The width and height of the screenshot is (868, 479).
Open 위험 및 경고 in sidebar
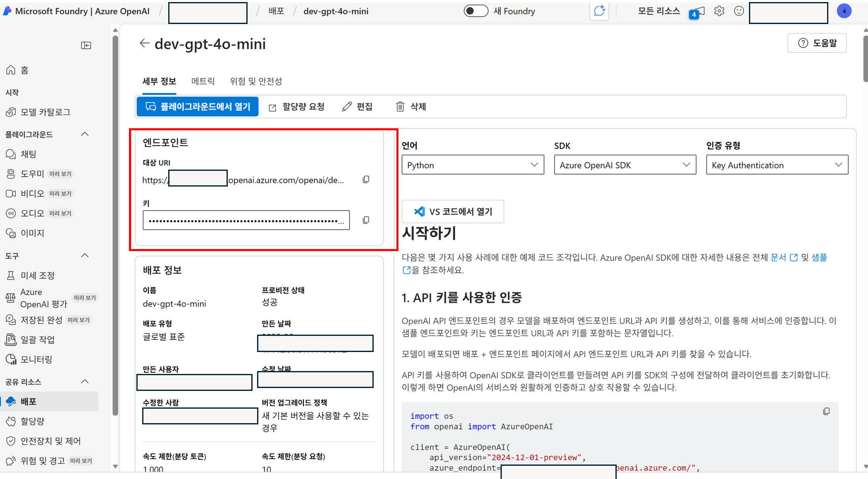tap(50, 461)
